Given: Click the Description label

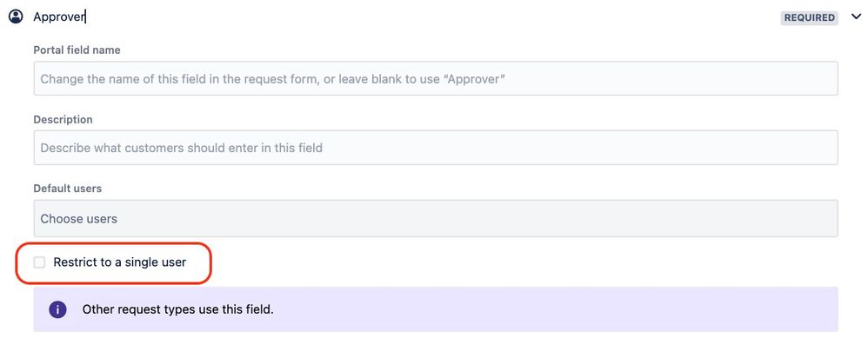Looking at the screenshot, I should 63,119.
